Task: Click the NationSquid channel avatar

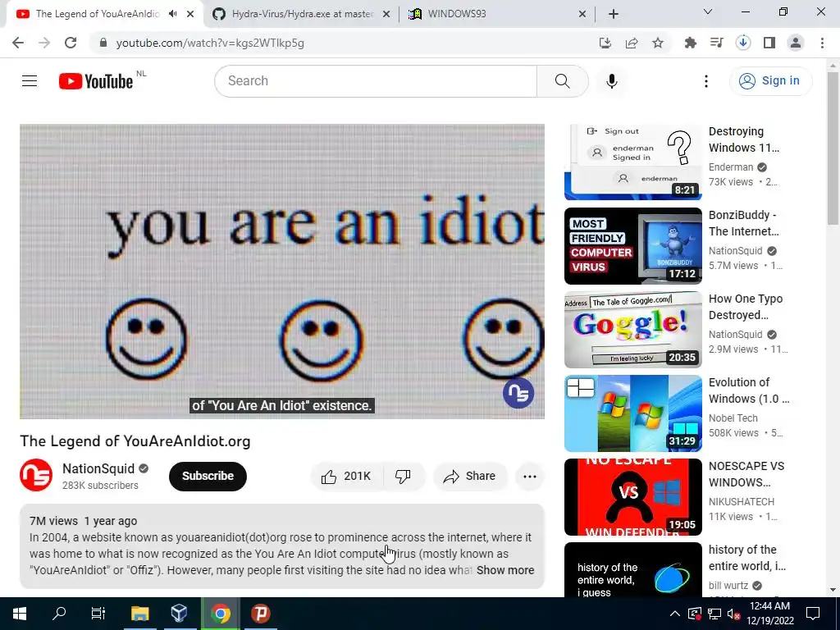Action: (36, 475)
